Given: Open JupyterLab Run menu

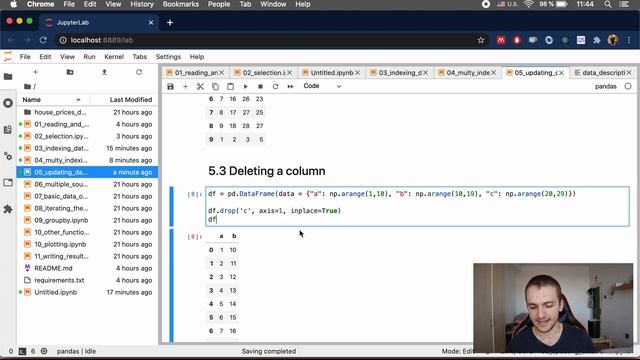Looking at the screenshot, I should point(89,57).
